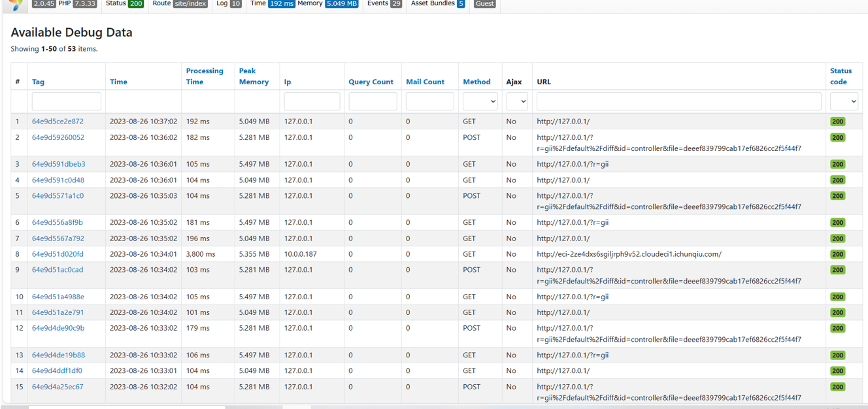Viewport: 868px width, 409px height.
Task: Open debug tag 64e9d4de90c9b
Action: [58, 329]
